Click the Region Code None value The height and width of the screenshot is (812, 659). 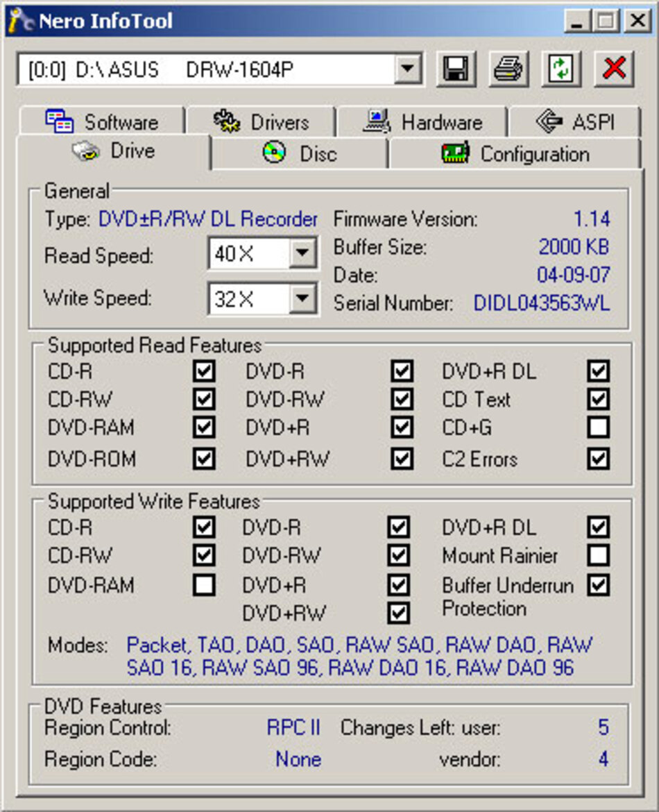point(298,759)
